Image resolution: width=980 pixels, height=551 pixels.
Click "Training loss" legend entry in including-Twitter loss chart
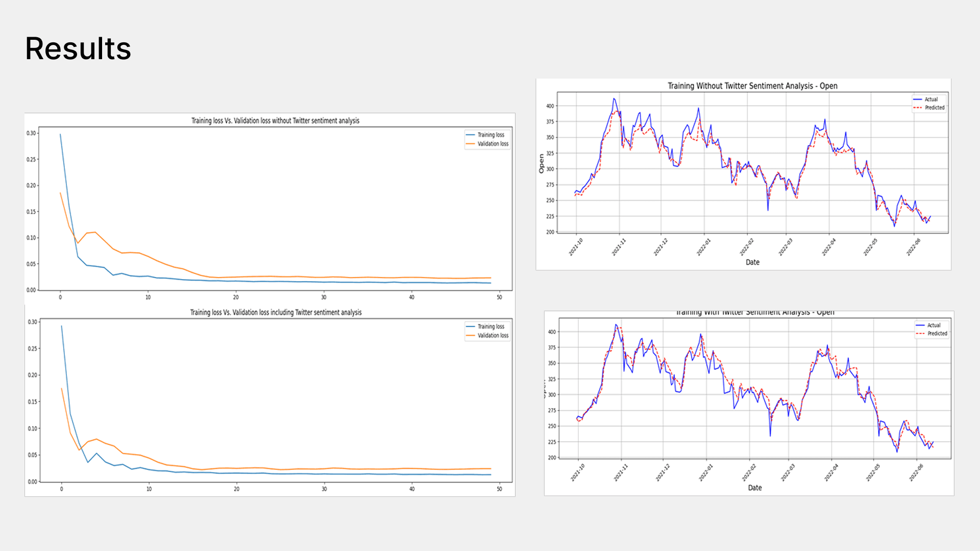coord(491,327)
